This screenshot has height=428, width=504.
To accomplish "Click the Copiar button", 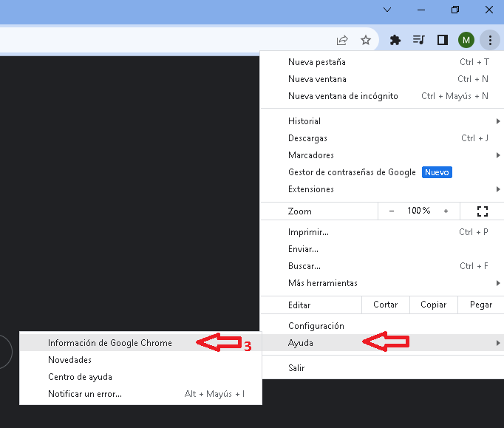I will click(433, 305).
